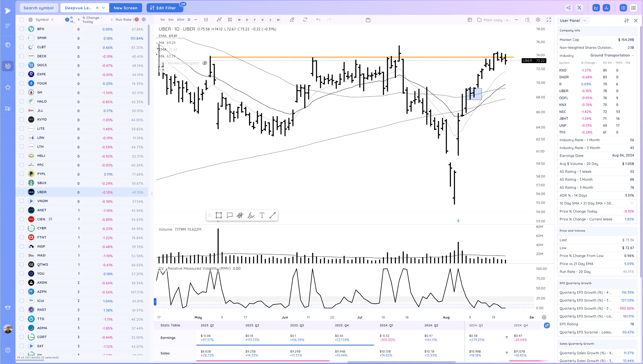Open the Stats Table settings icon
This screenshot has height=364, width=643.
pos(547,325)
